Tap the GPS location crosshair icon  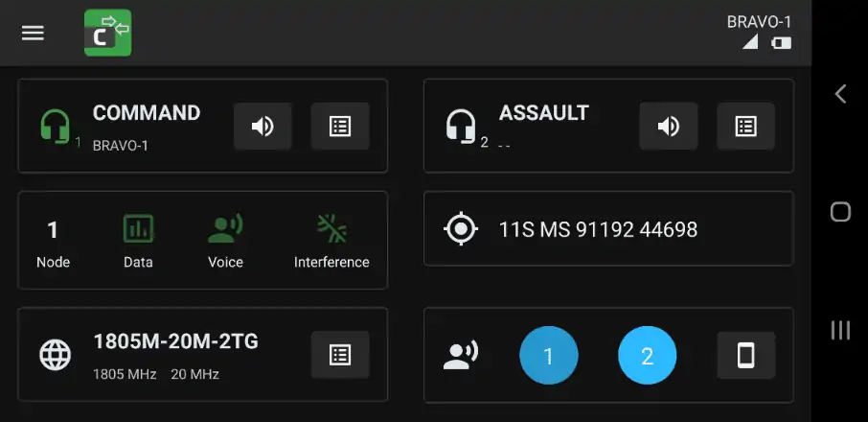coord(461,228)
